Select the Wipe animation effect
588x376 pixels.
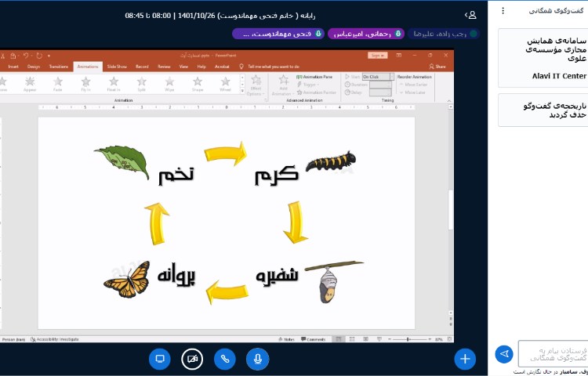click(x=169, y=84)
